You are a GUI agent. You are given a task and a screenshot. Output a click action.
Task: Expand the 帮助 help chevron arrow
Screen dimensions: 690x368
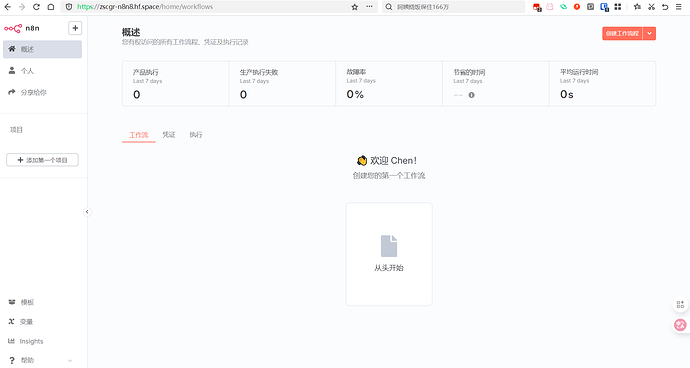pyautogui.click(x=70, y=361)
